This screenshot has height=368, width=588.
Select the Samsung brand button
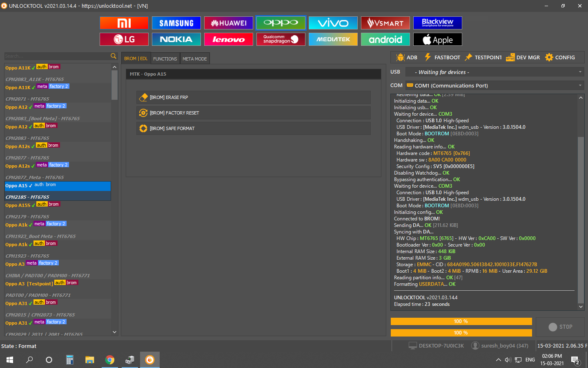(176, 23)
